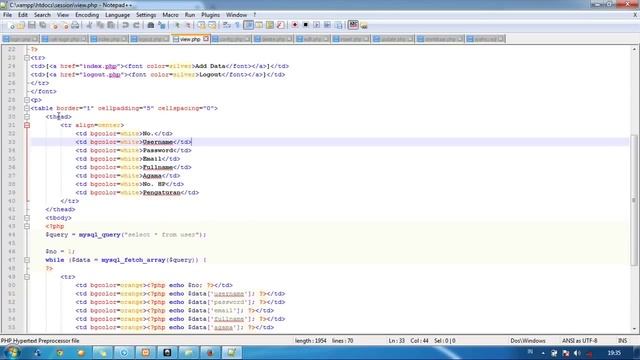This screenshot has height=360, width=640.
Task: Stop macro recording with the black square icon
Action: click(305, 25)
